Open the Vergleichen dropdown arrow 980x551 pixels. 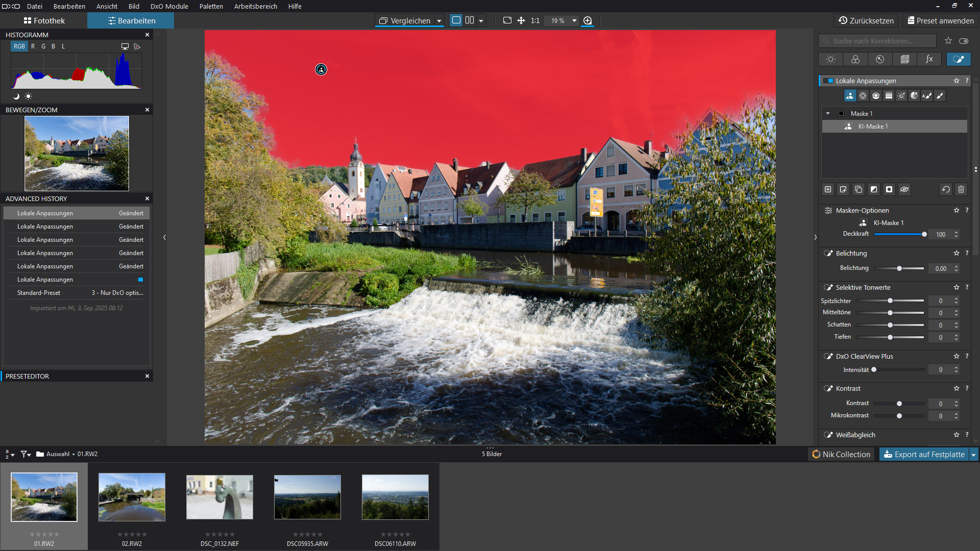pos(439,21)
